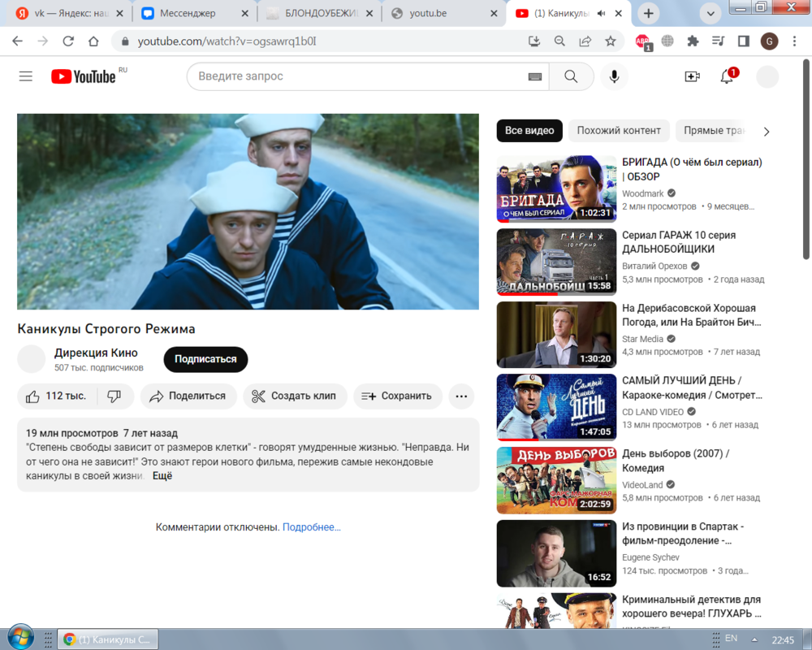Open the Extensions puzzle menu

click(693, 41)
